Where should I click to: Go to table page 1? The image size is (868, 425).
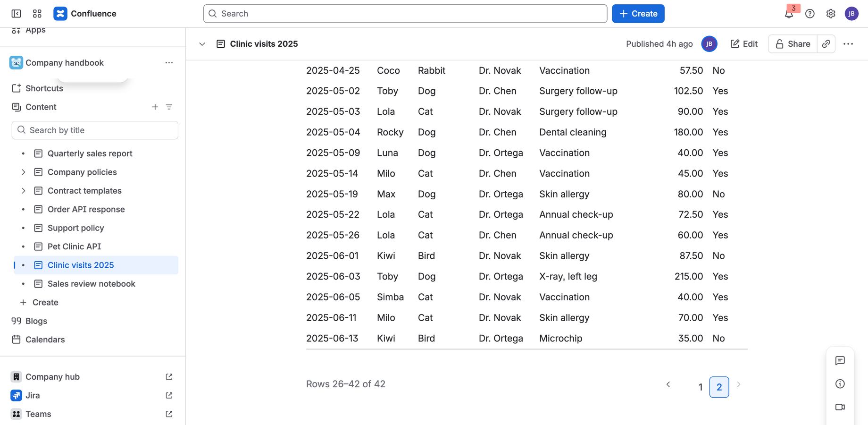(700, 387)
